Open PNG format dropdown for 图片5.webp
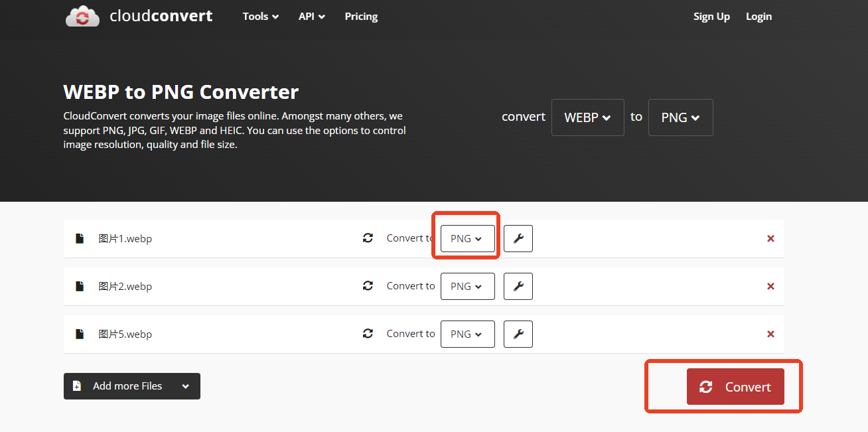The height and width of the screenshot is (432, 868). (468, 334)
